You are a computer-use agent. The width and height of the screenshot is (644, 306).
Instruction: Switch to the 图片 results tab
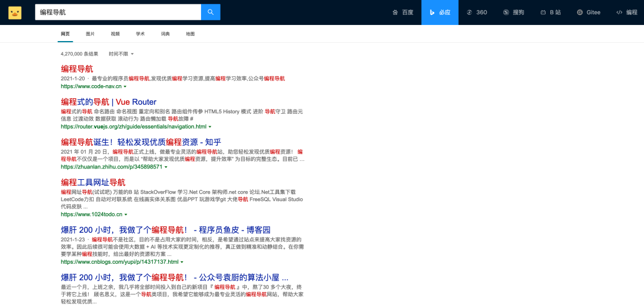pyautogui.click(x=90, y=34)
